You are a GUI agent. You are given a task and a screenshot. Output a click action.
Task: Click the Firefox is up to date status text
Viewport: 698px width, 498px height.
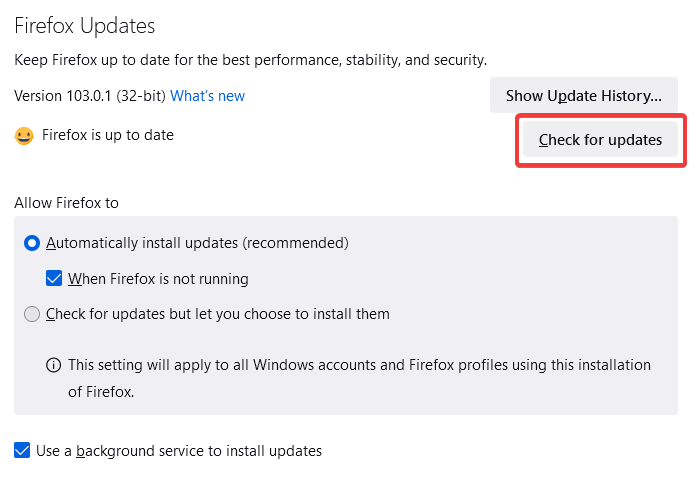(108, 135)
